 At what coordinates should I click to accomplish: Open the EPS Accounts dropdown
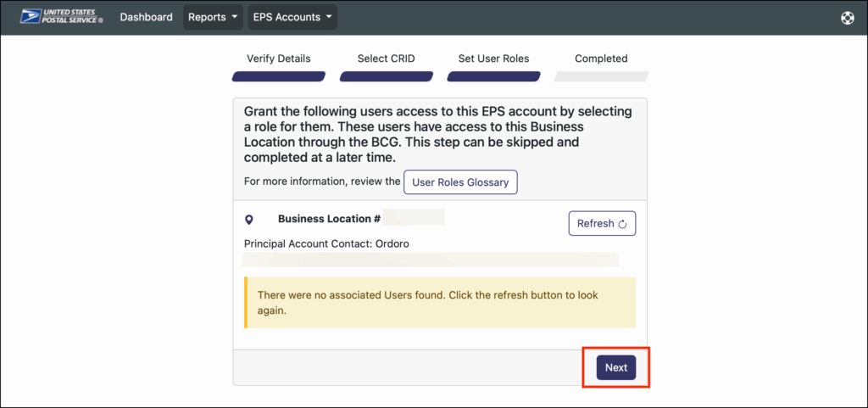[292, 17]
